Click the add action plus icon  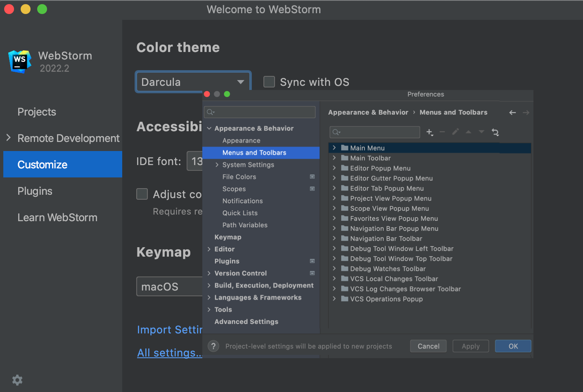430,132
